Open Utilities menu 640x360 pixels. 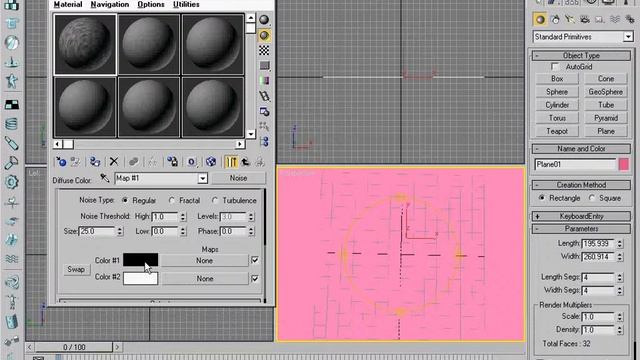[186, 4]
